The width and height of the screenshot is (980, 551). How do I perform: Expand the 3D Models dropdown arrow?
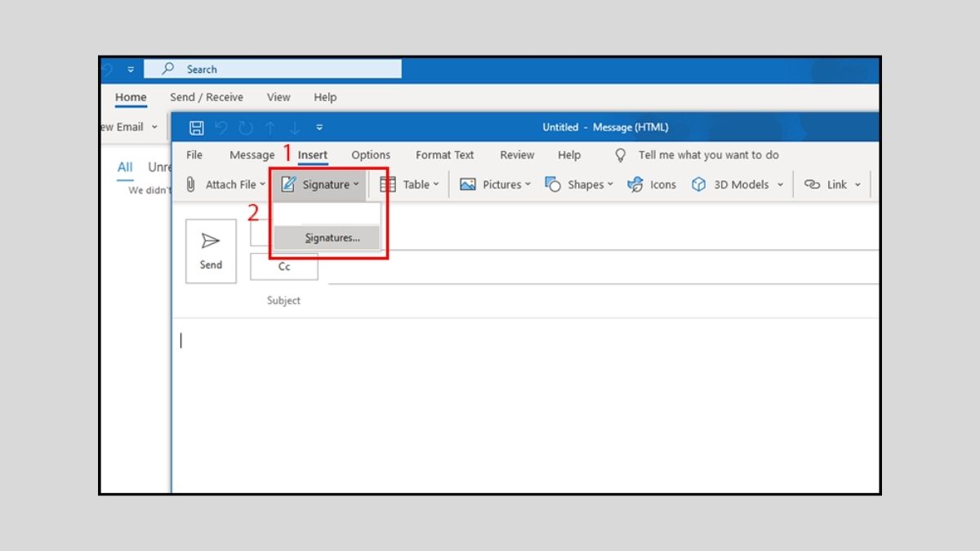[x=780, y=184]
